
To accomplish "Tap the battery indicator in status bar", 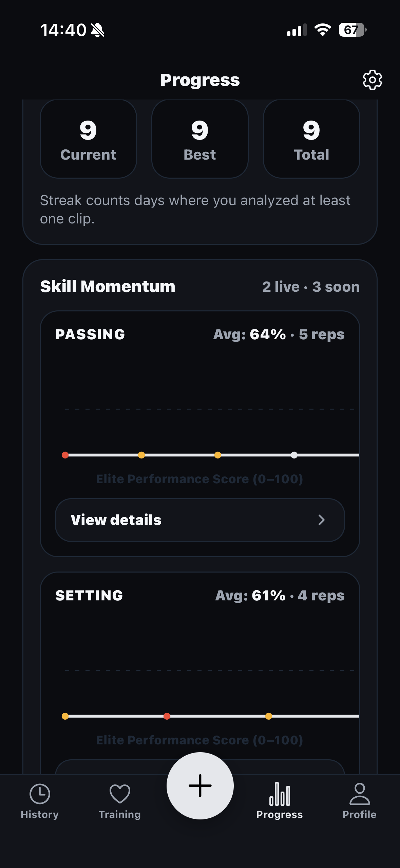I will click(x=352, y=30).
